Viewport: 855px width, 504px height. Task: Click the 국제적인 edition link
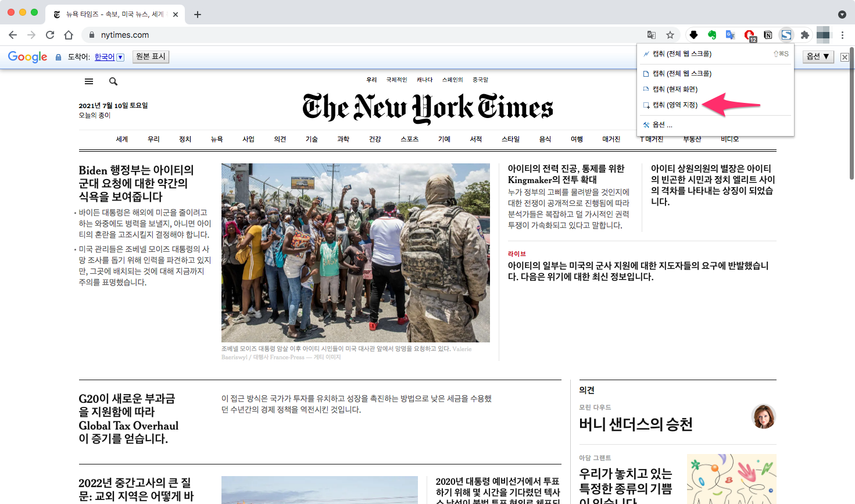click(397, 80)
